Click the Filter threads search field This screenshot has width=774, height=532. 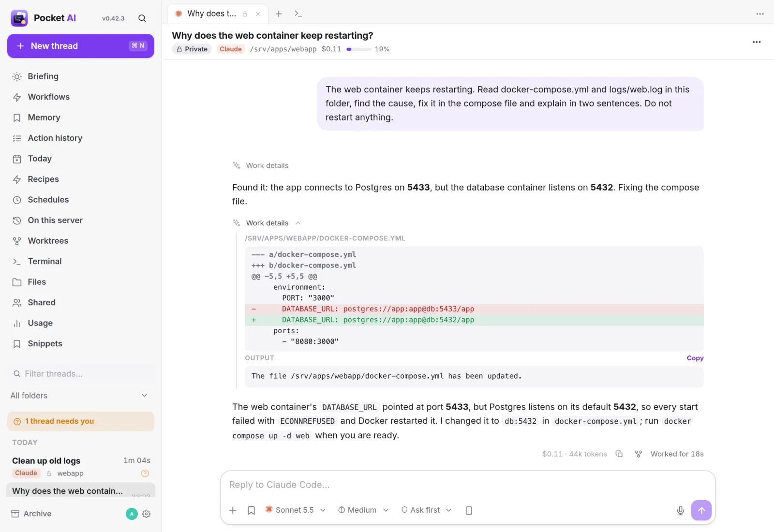tap(81, 374)
